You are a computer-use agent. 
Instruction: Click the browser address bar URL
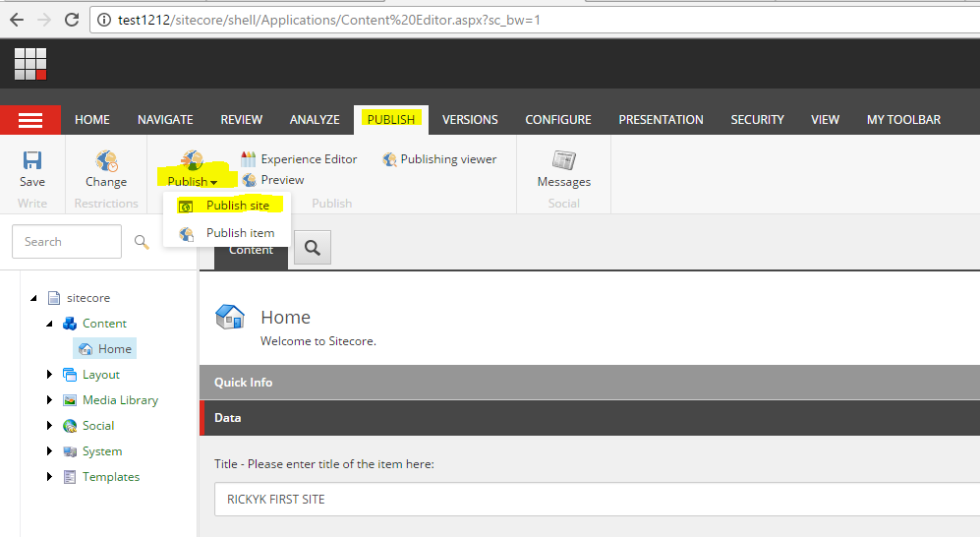tap(328, 20)
